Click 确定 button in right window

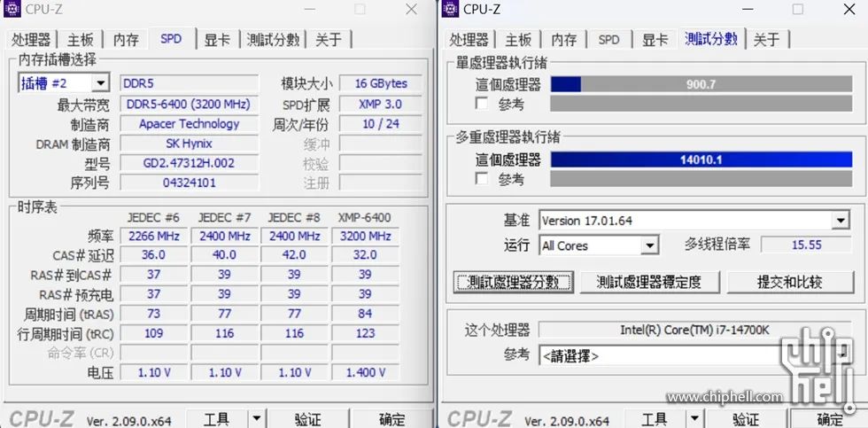831,419
